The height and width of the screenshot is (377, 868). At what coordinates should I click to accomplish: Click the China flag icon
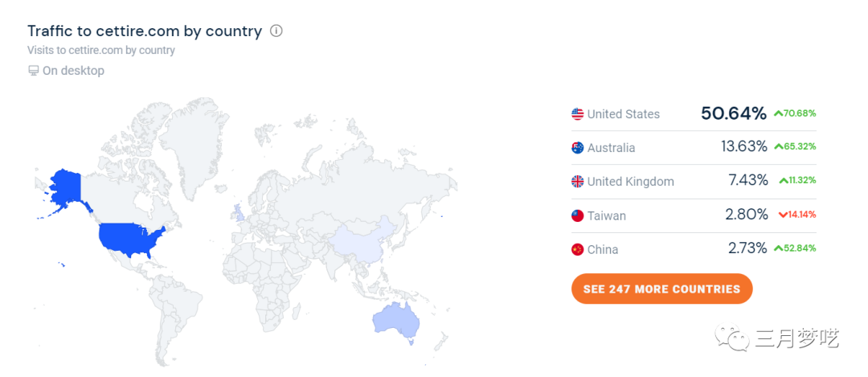point(578,249)
